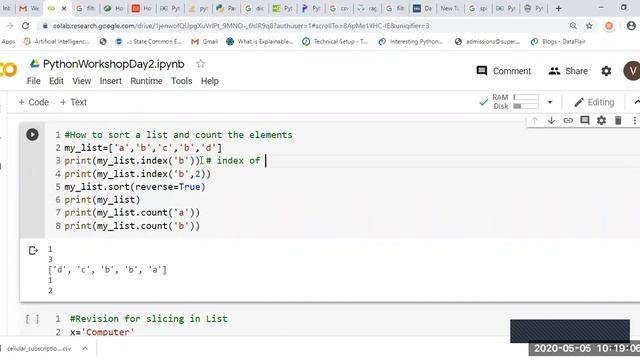Open Artificial Intelligence bookmark
640x360 pixels.
[x=56, y=42]
